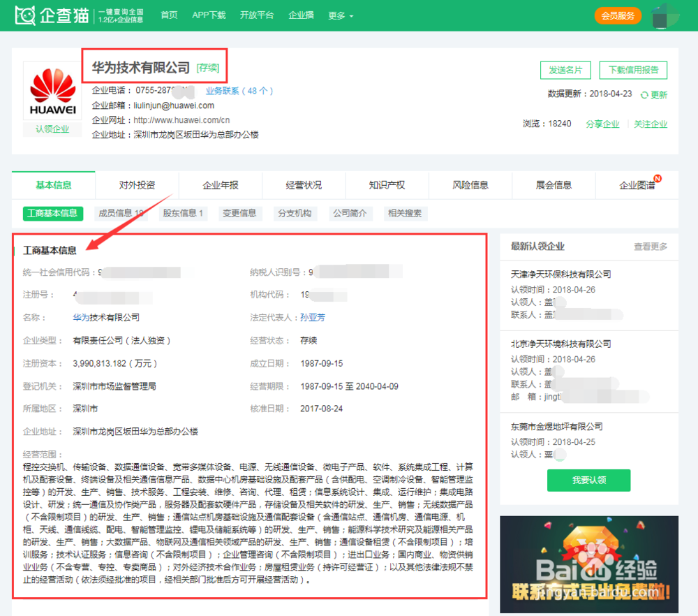Click the 华为技术有限公司 title heading
The width and height of the screenshot is (698, 616).
pyautogui.click(x=141, y=68)
